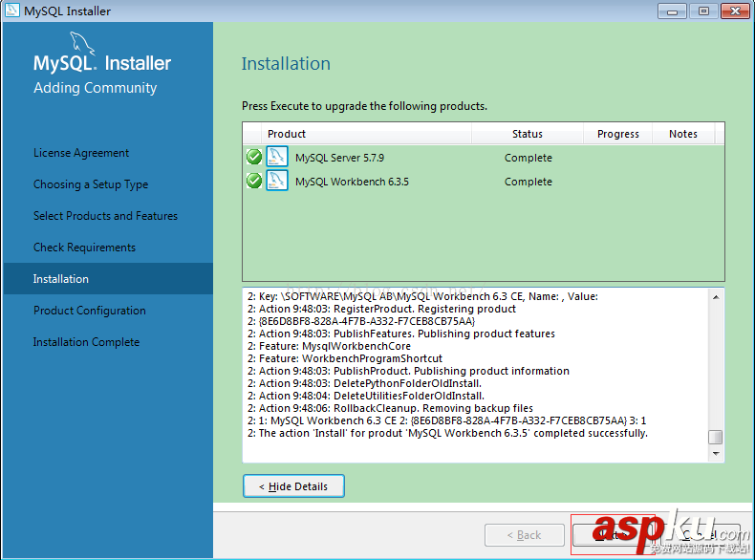Click the Adding Community subtitle
The image size is (755, 560).
96,88
